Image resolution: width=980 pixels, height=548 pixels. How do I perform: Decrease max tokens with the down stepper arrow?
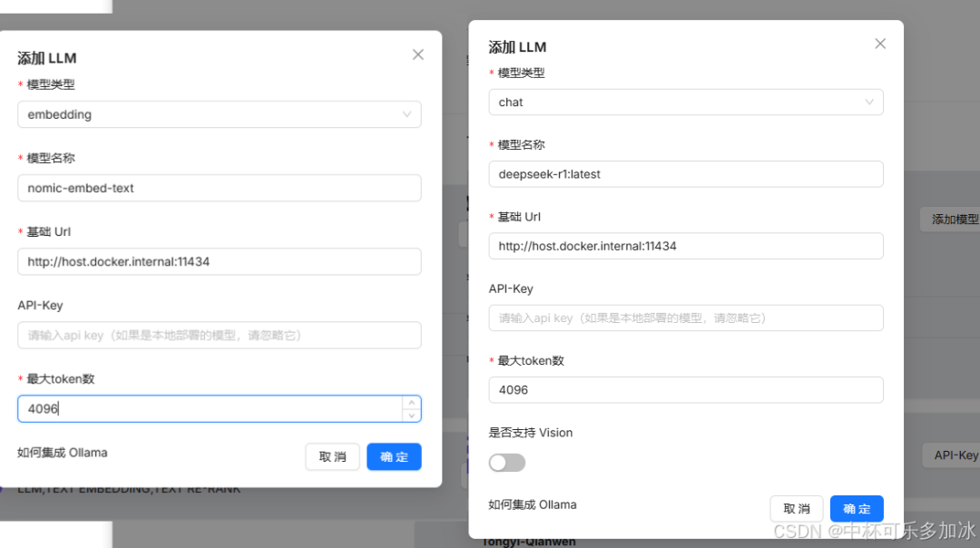coord(412,416)
